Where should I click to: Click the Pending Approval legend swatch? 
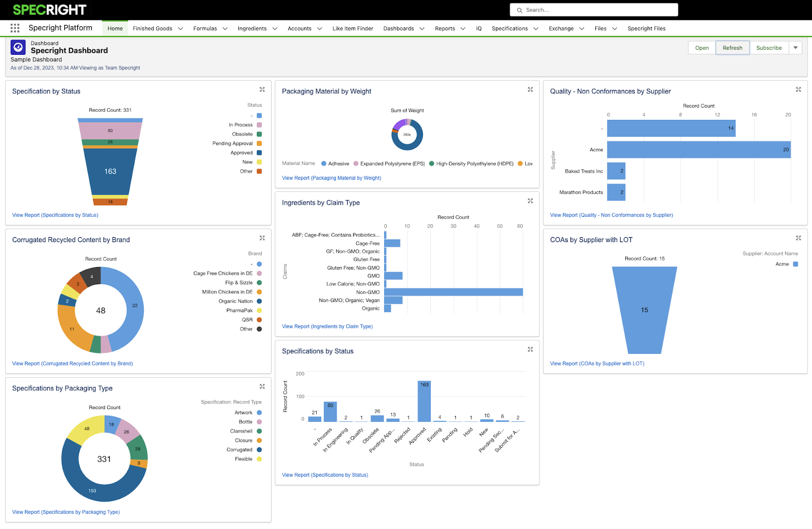259,144
